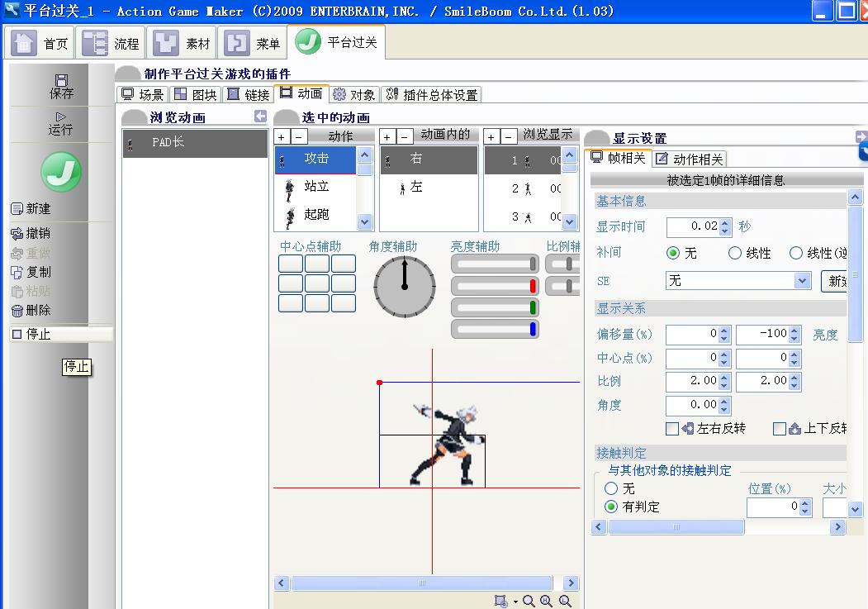Click the 显示设置 panel down arrow at bottom

click(x=855, y=509)
